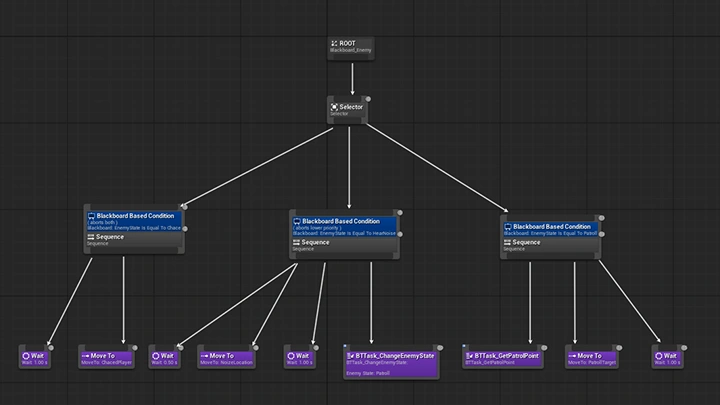
Task: Click decorator icon of EnemyState Equal To HearNoise condition
Action: (x=297, y=221)
